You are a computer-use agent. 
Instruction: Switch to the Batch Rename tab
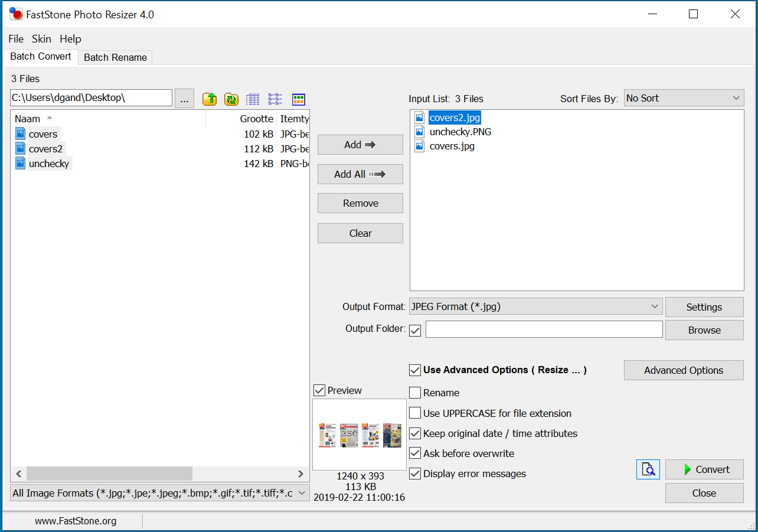pos(115,57)
